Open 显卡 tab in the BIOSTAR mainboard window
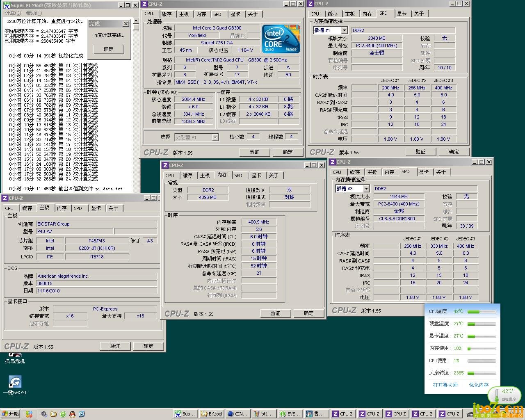 coord(96,208)
